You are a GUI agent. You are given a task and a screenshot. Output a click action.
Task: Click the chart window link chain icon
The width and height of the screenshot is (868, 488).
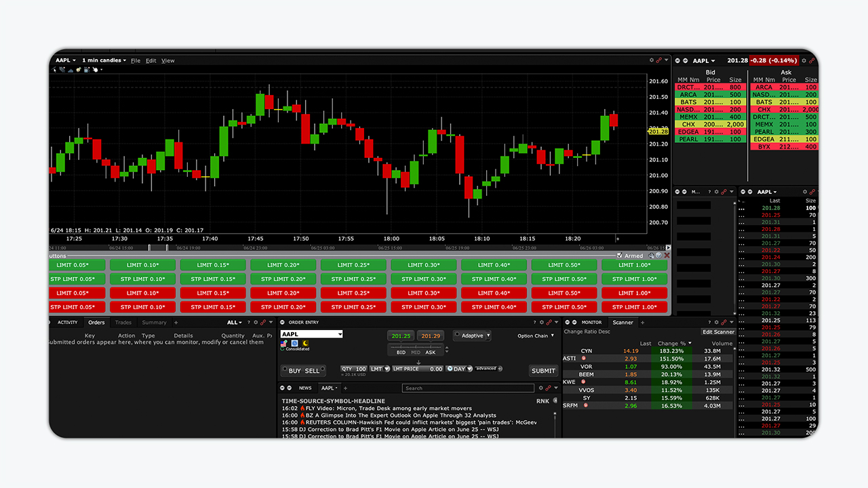coord(658,60)
